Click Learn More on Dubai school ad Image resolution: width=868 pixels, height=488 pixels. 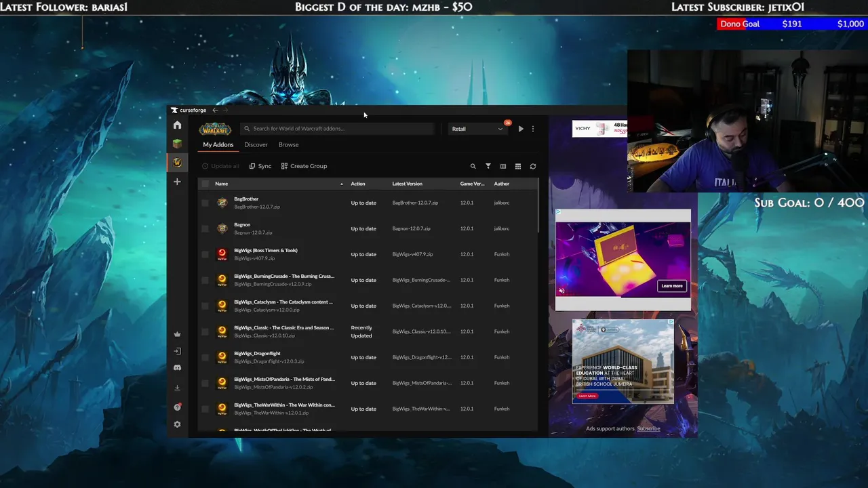587,396
